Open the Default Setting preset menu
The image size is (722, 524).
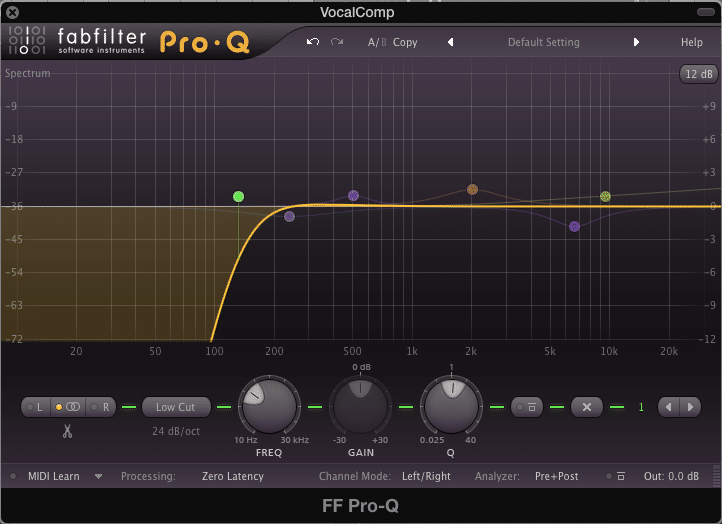pos(543,42)
